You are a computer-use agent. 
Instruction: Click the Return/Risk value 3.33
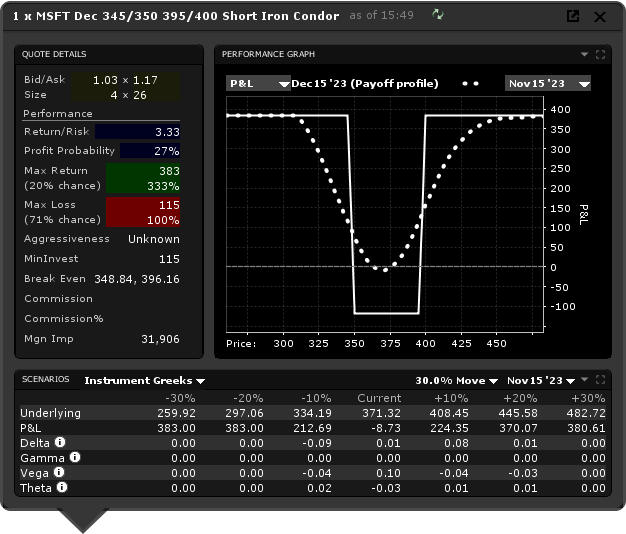pos(167,132)
